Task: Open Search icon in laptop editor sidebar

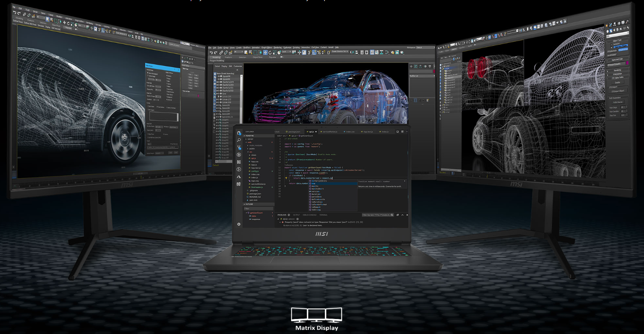Action: [x=239, y=140]
